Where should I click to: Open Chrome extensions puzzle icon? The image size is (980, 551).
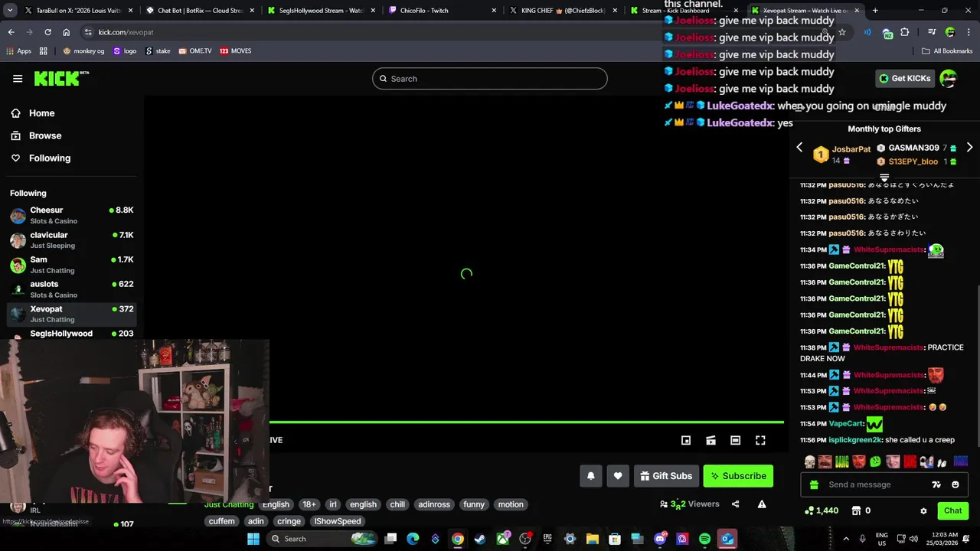(x=905, y=32)
